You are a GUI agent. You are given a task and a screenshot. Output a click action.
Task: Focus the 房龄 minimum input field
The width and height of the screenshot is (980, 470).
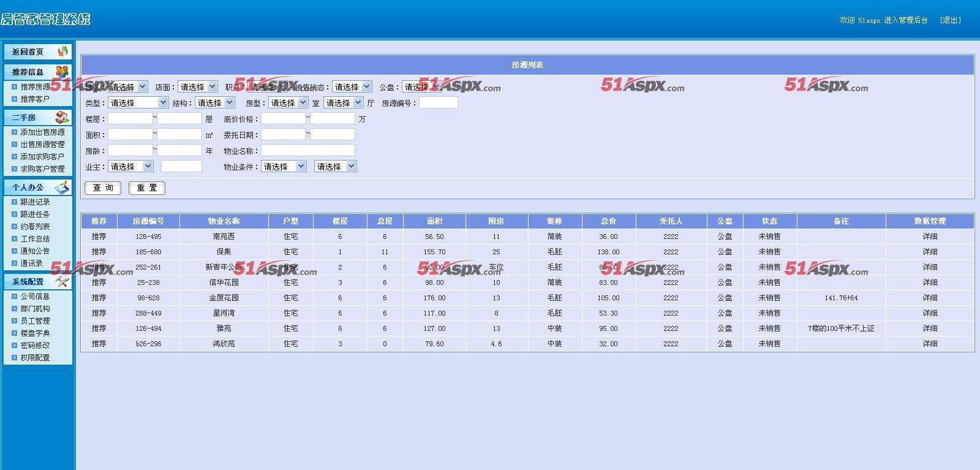point(130,151)
